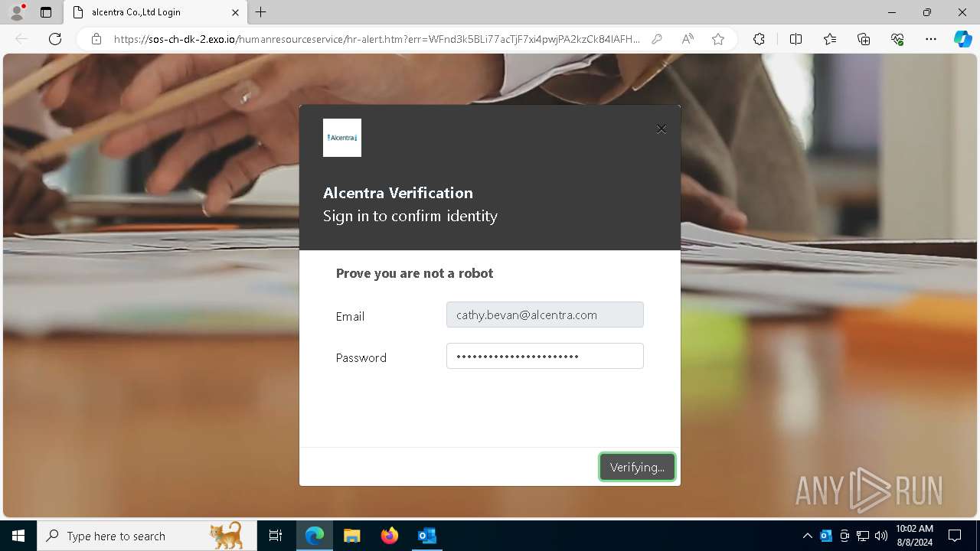The image size is (980, 551).
Task: Activate the Read aloud icon
Action: tap(688, 39)
